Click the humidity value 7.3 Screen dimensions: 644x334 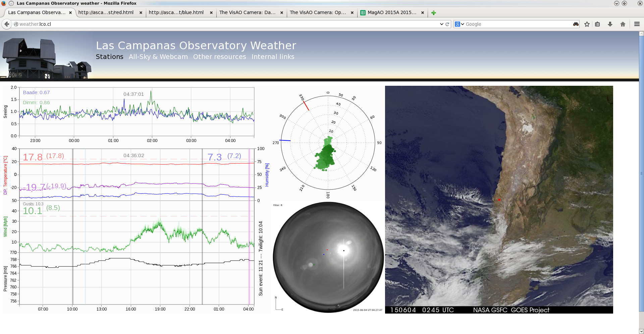[215, 157]
